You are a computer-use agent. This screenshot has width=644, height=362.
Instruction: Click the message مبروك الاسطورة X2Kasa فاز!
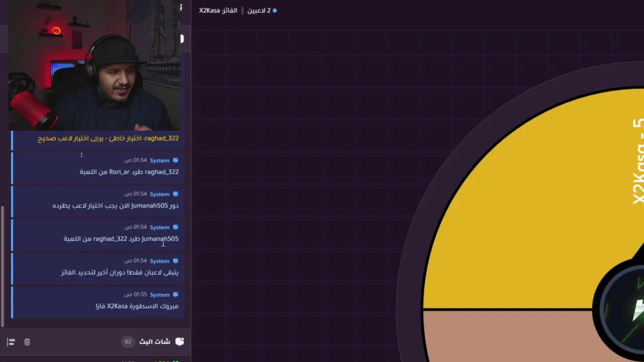coord(137,306)
